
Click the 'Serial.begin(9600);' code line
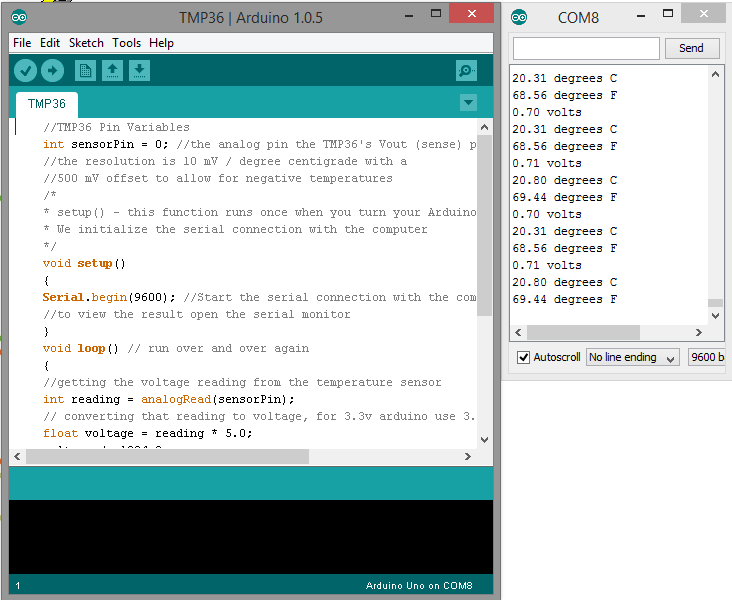coord(260,297)
